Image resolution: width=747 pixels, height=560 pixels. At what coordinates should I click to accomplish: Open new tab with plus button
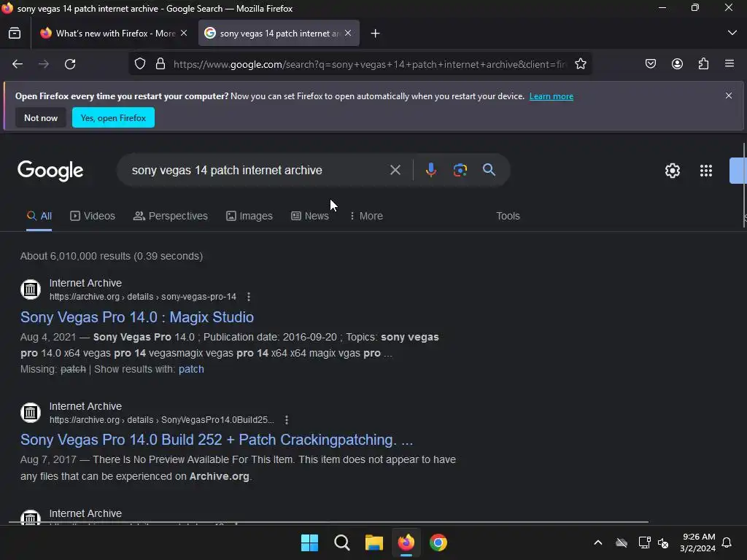376,34
